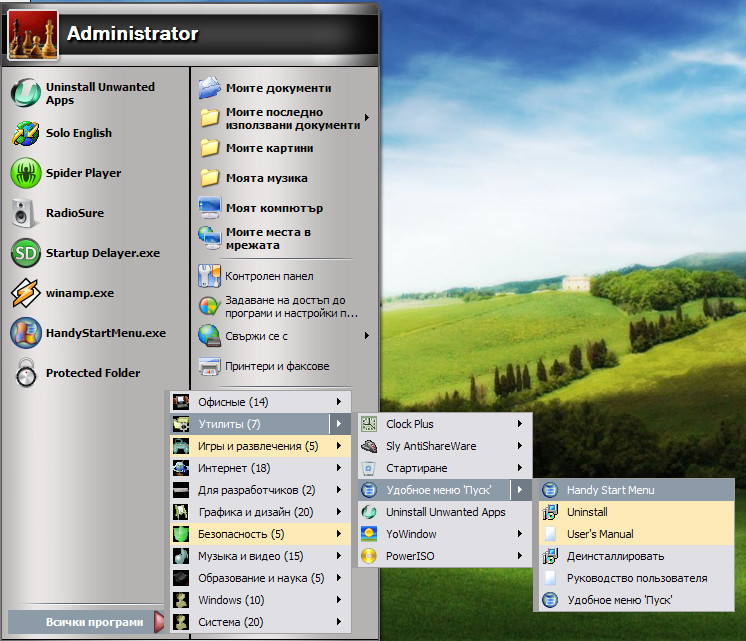Launch winamp.exe lightning icon
Viewport: 746px width, 641px height.
(26, 293)
